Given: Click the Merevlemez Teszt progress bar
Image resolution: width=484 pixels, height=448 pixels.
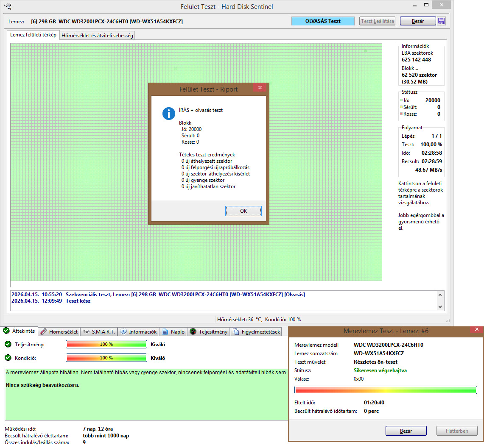Looking at the screenshot, I should [386, 390].
